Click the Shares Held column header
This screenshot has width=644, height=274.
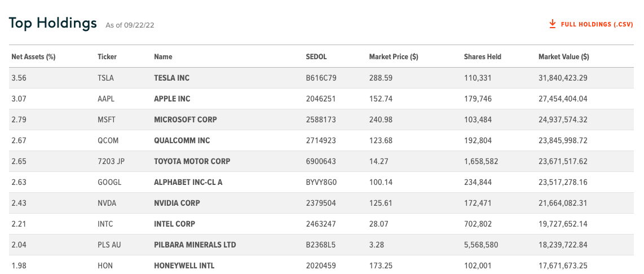pyautogui.click(x=483, y=57)
